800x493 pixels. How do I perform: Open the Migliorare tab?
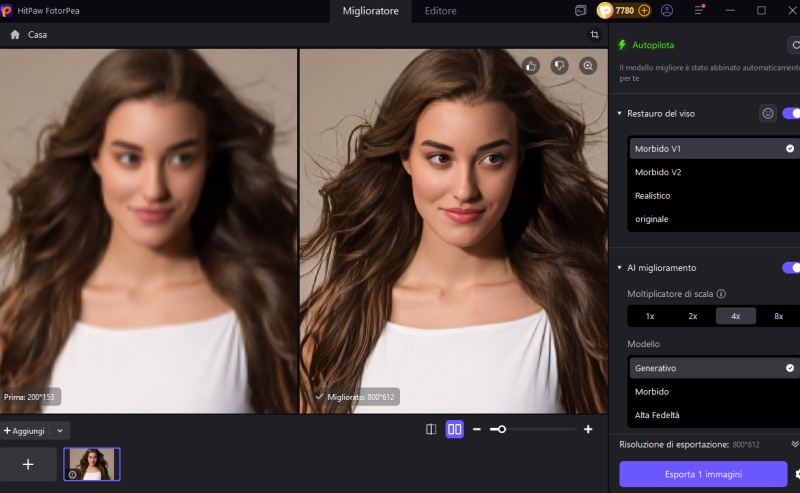click(x=370, y=11)
